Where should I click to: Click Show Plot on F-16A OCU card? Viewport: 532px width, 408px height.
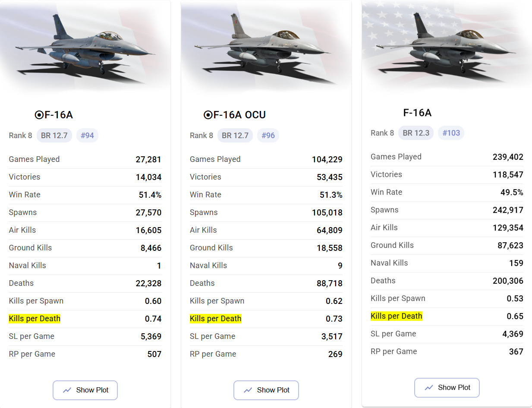[266, 390]
